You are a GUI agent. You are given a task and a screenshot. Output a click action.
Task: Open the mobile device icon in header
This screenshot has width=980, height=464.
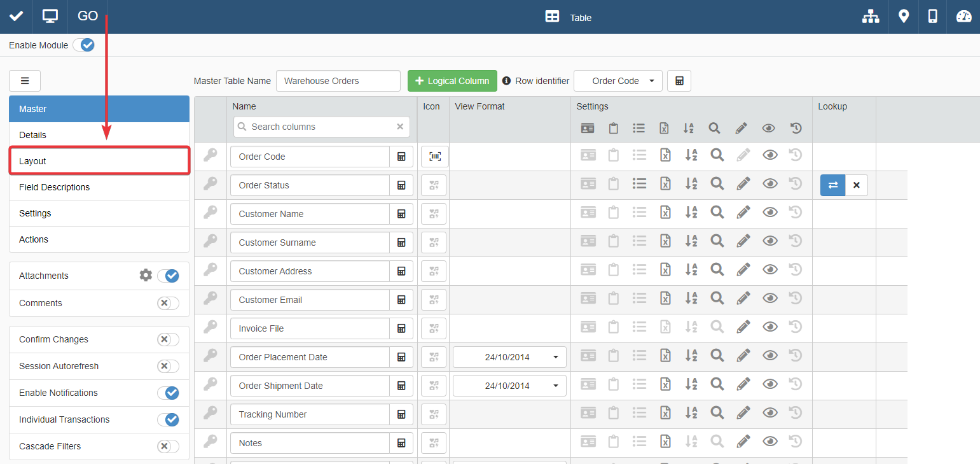[x=932, y=17]
